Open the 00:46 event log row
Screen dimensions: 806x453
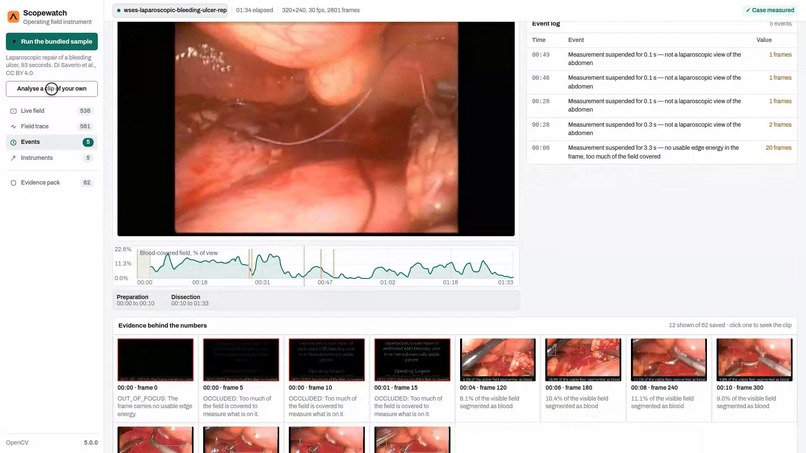(662, 82)
